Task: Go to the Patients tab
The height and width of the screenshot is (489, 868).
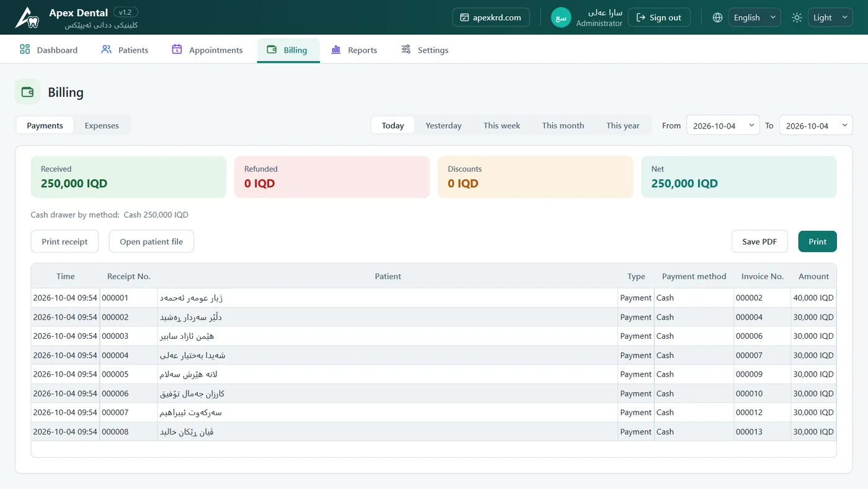Action: [x=125, y=50]
